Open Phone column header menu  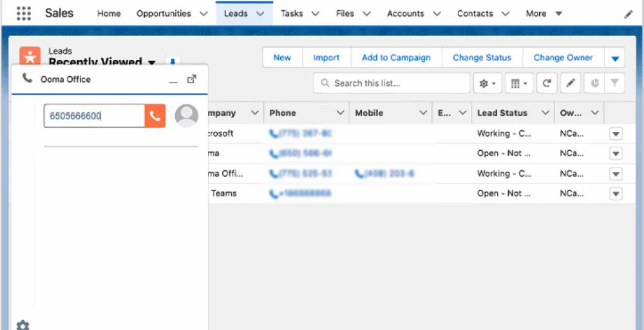(x=340, y=113)
